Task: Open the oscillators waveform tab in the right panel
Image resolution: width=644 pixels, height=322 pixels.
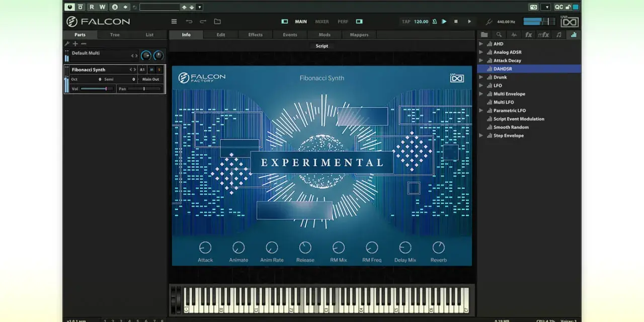Action: (514, 35)
